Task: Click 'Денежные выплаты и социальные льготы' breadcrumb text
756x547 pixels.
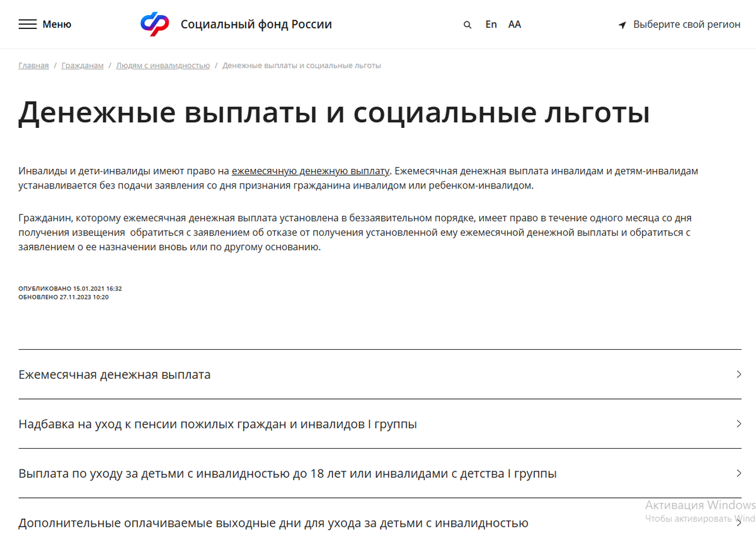Action: 302,66
